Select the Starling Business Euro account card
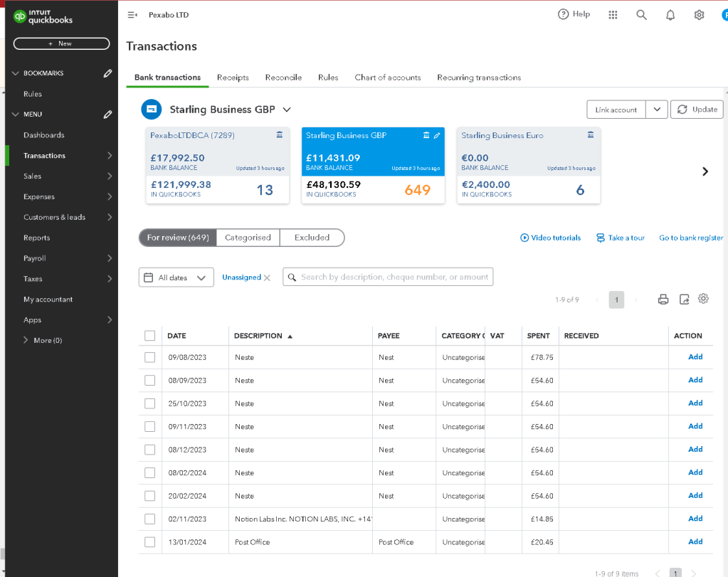The width and height of the screenshot is (728, 577). coord(528,165)
